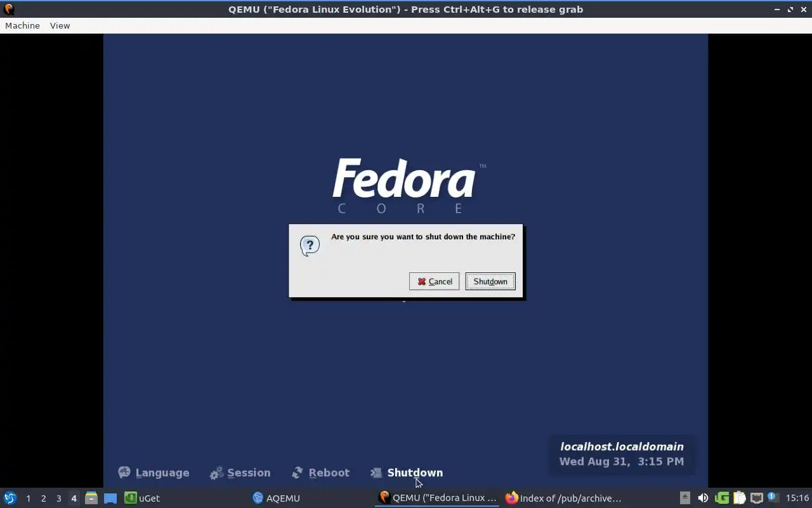
Task: Switch to workspace 1
Action: pos(28,498)
